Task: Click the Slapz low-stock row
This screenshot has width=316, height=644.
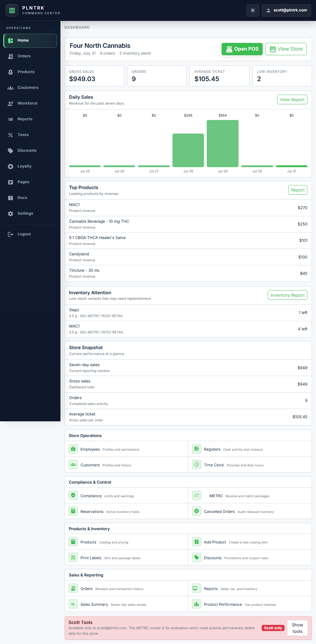Action: [x=188, y=313]
